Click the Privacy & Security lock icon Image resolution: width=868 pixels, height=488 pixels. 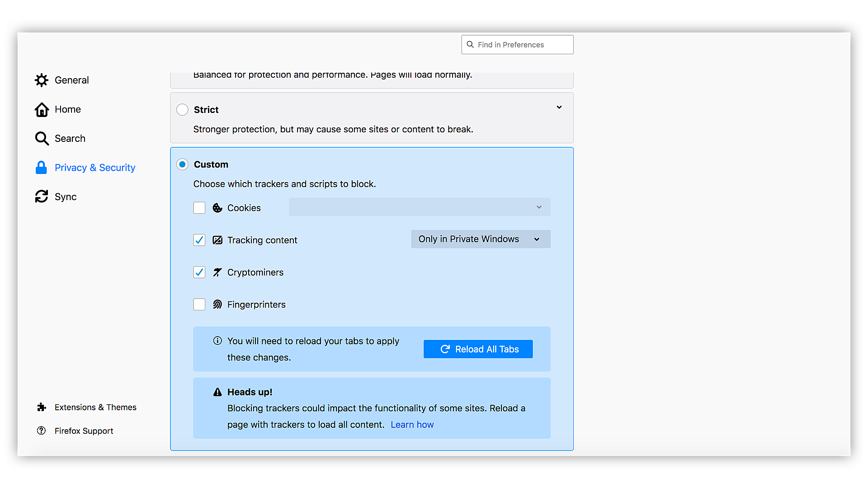coord(41,168)
